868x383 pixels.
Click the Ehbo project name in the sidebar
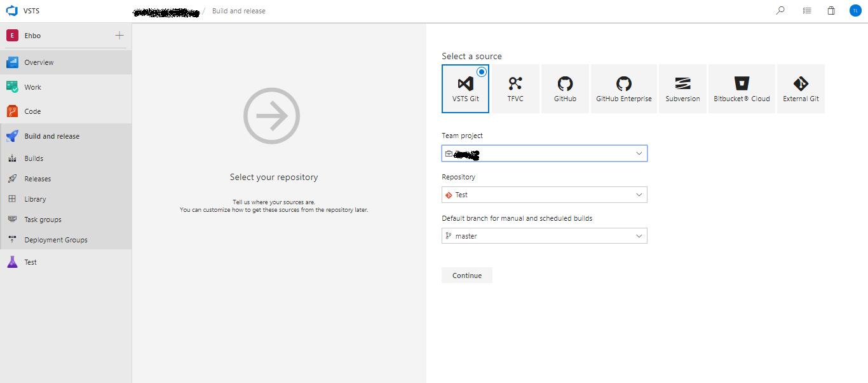coord(32,36)
